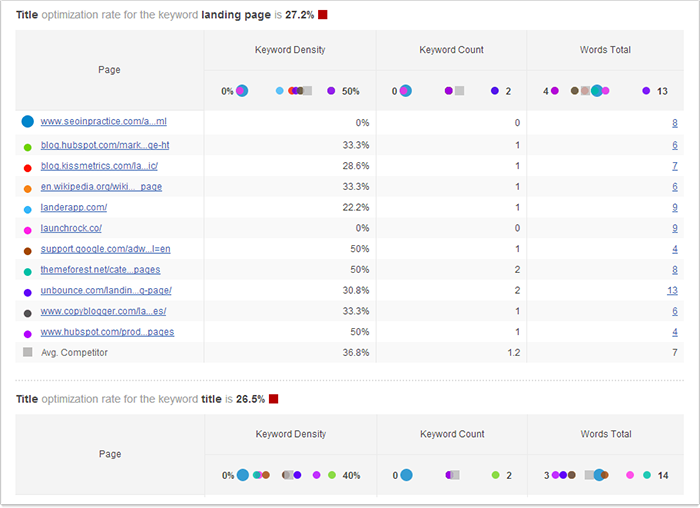
Task: Open the www.seoinpractice.com page link
Action: (103, 123)
